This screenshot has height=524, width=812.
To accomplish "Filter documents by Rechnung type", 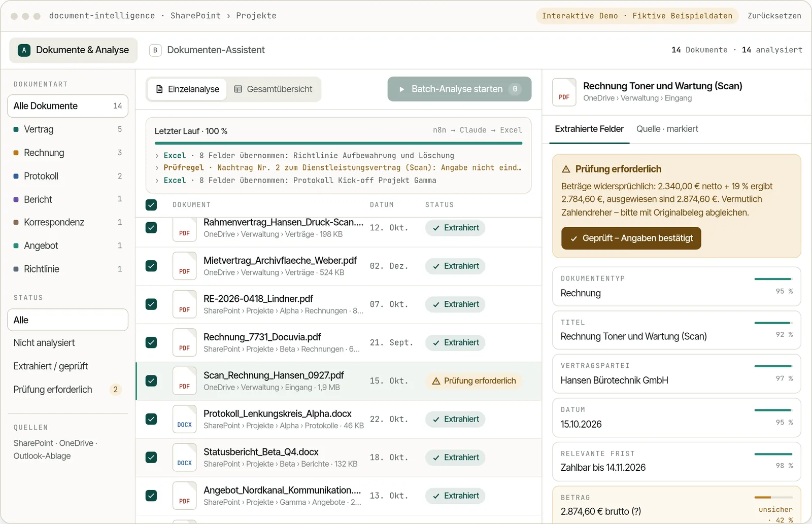I will pyautogui.click(x=67, y=153).
